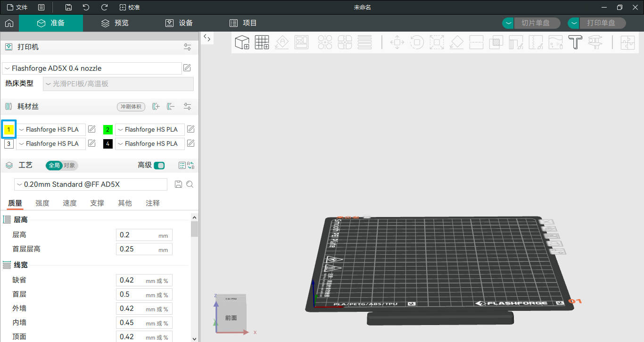Image resolution: width=644 pixels, height=342 pixels.
Task: Collapse the 线宽 section header
Action: click(21, 265)
